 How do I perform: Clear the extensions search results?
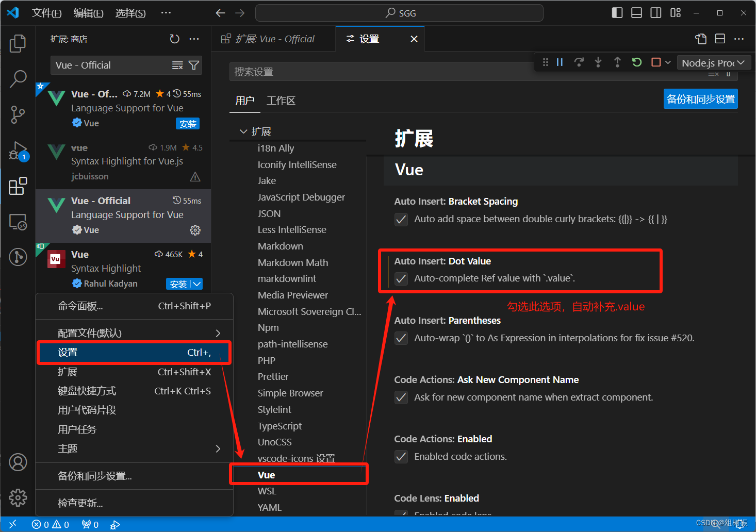pos(177,65)
